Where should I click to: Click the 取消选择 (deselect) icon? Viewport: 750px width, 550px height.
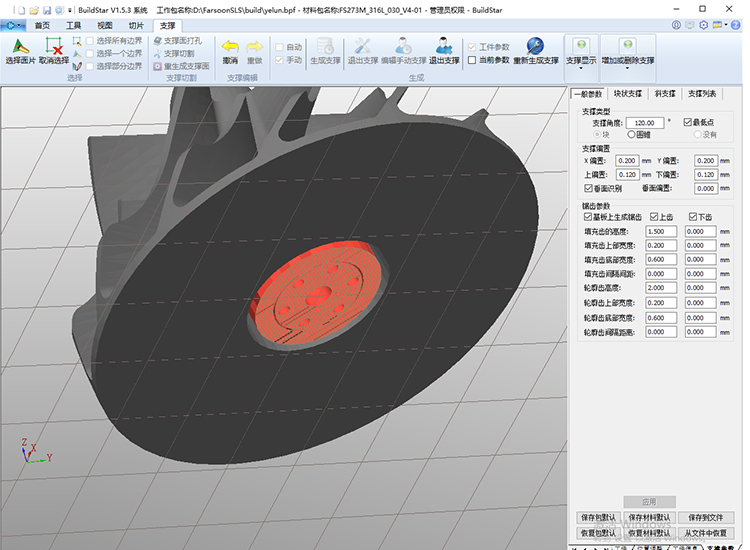point(53,46)
